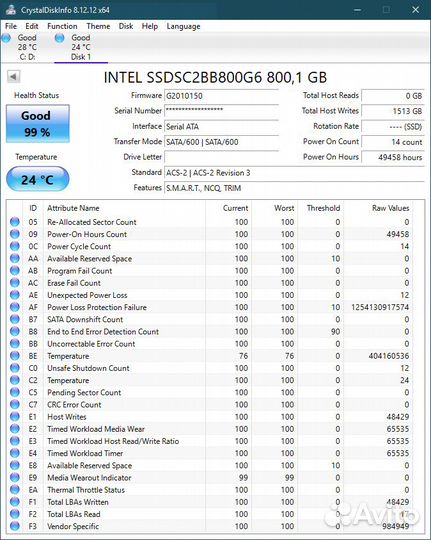
Task: Open the Help menu
Action: (150, 26)
